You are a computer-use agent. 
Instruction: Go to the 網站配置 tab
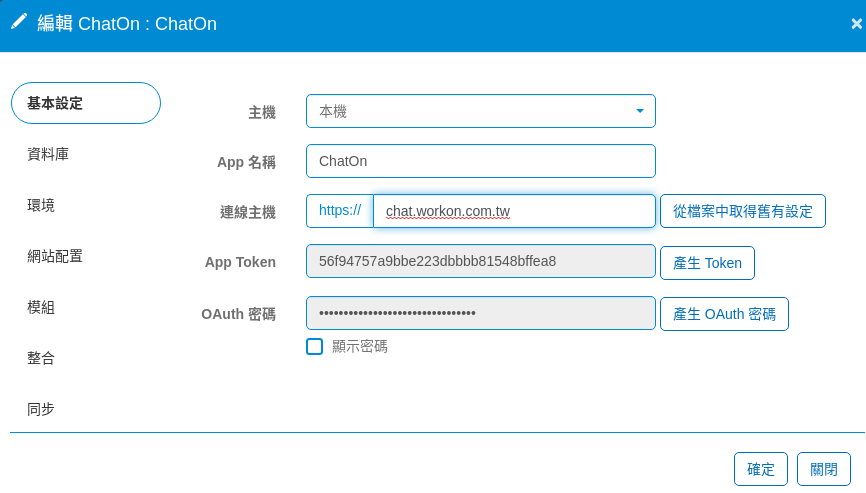55,256
